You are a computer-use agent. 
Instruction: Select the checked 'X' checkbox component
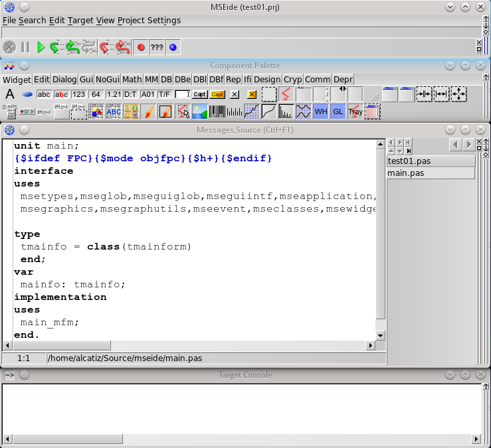pos(235,94)
